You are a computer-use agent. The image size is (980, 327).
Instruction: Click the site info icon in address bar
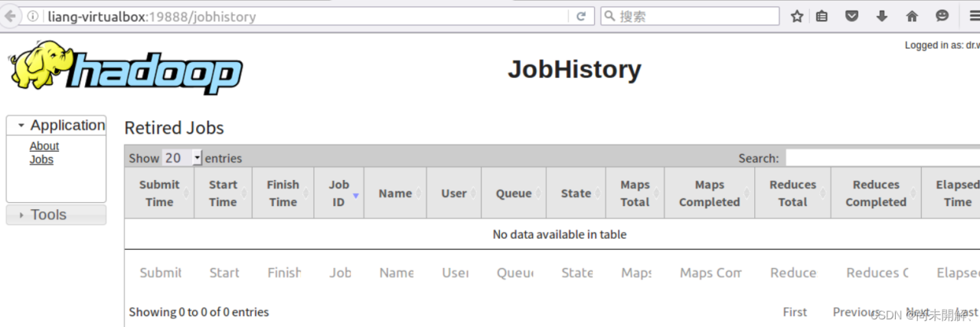(33, 16)
